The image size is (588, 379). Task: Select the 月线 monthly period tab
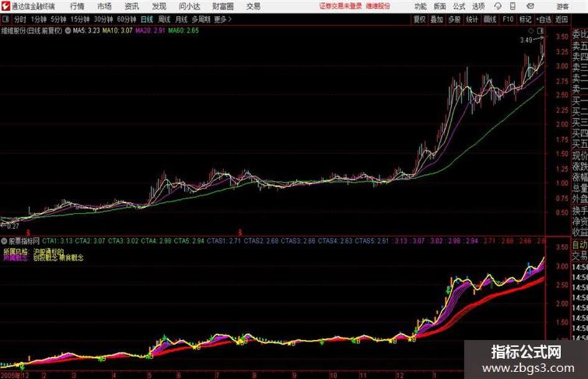click(181, 19)
